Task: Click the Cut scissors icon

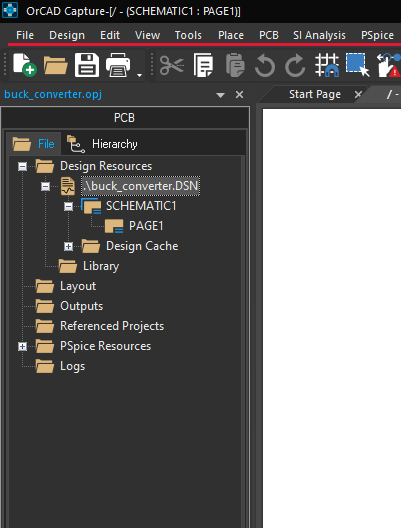Action: click(x=172, y=65)
